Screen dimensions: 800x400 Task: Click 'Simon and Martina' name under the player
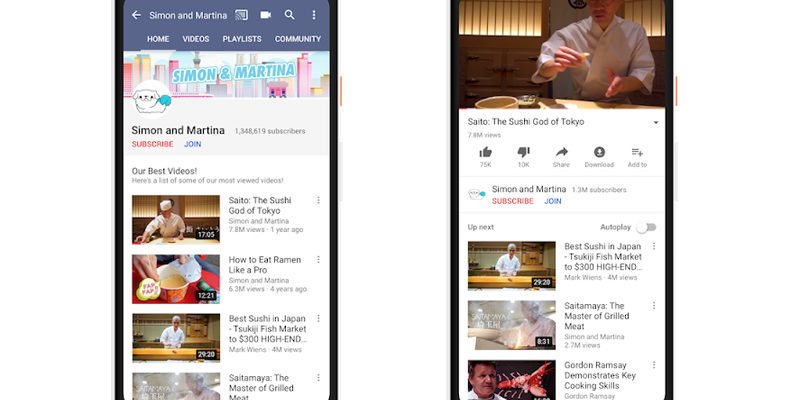[529, 189]
